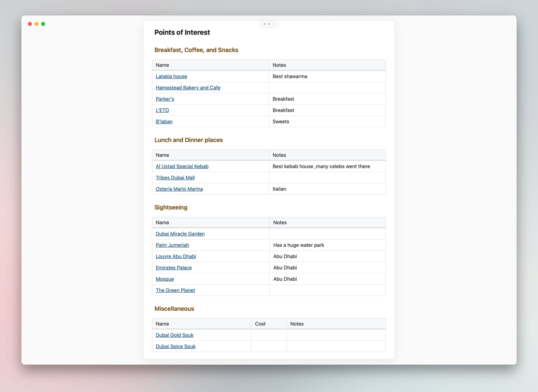
Task: Click the Dubai Miracle Garden link
Action: point(180,234)
